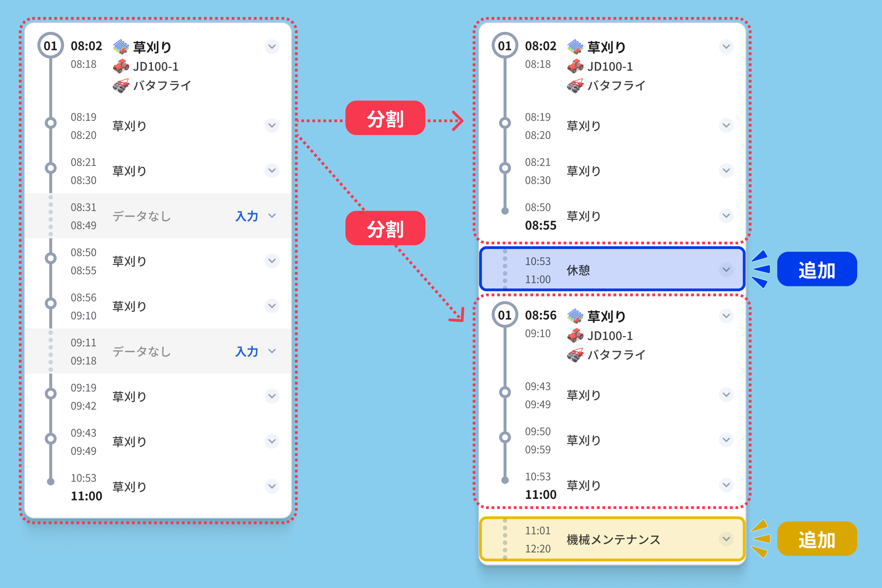Click the 09:59 time in the right panel
This screenshot has width=882, height=588.
pyautogui.click(x=537, y=449)
